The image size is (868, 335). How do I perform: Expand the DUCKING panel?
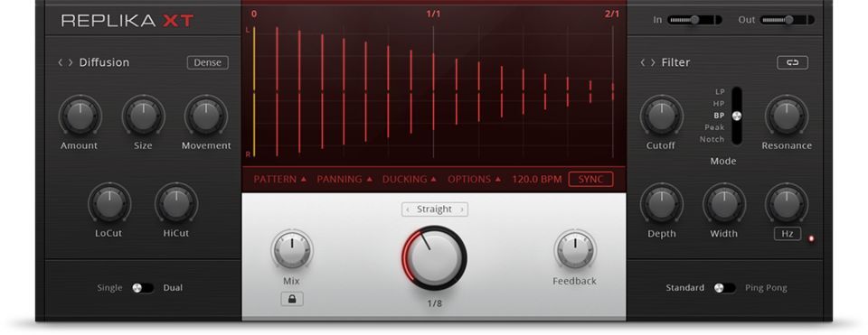[409, 179]
